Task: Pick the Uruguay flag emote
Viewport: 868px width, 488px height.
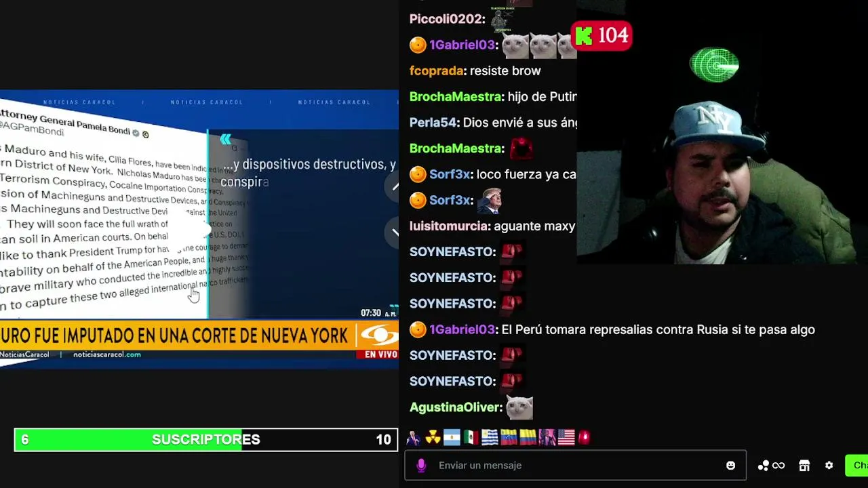Action: [490, 437]
